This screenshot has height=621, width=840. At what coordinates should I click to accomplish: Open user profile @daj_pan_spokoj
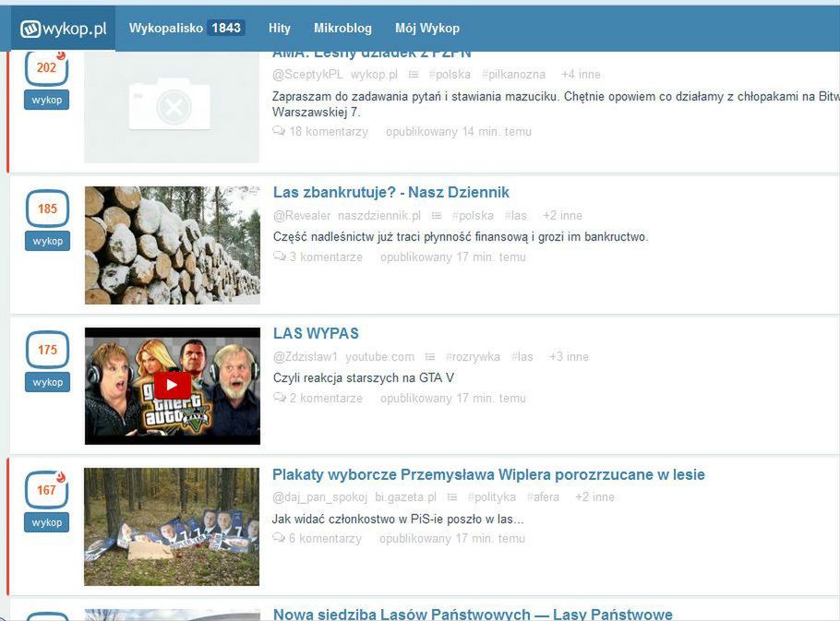[x=319, y=497]
